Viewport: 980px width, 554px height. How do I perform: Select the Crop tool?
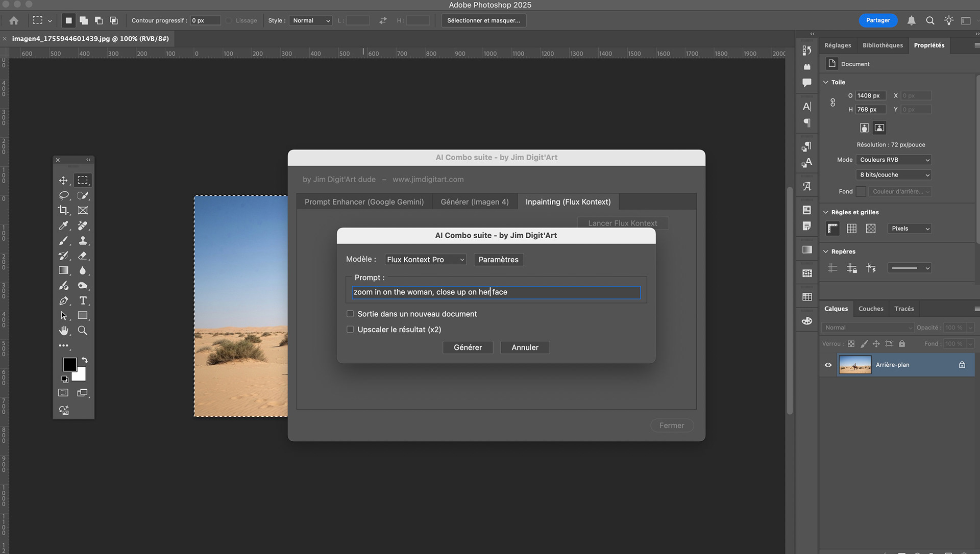point(63,210)
